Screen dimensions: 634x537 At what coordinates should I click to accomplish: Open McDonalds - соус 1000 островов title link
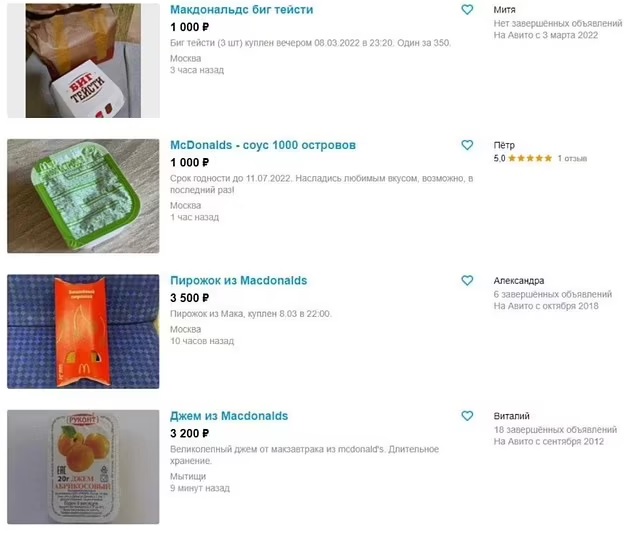[263, 145]
